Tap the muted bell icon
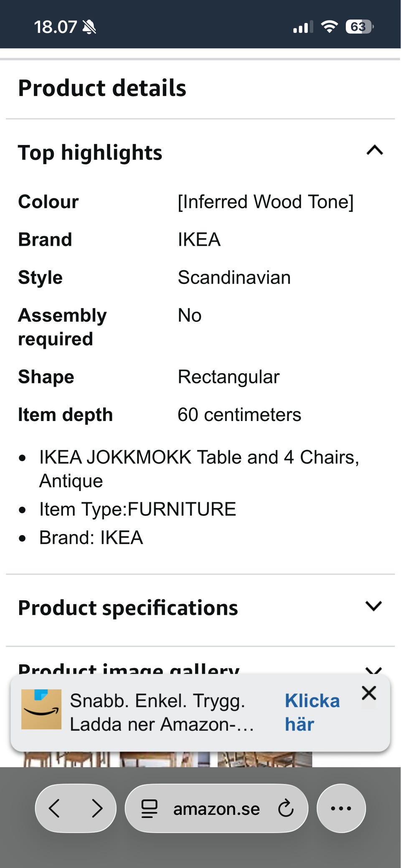This screenshot has width=401, height=868. click(89, 28)
